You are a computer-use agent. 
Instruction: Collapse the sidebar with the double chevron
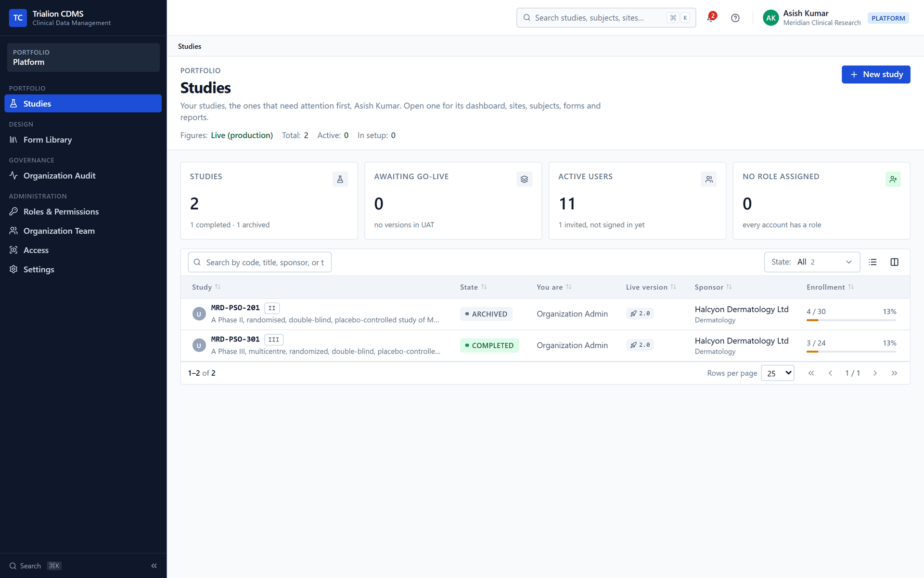coord(154,565)
